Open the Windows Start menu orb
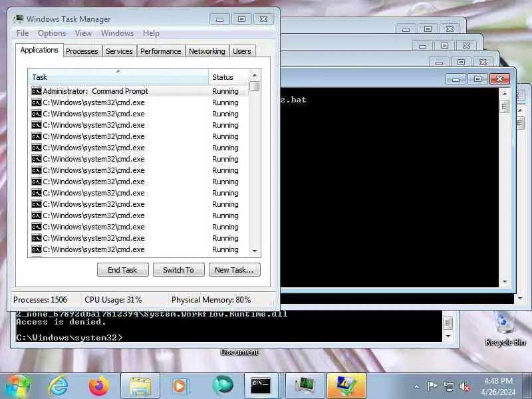The height and width of the screenshot is (399, 532). click(x=18, y=386)
